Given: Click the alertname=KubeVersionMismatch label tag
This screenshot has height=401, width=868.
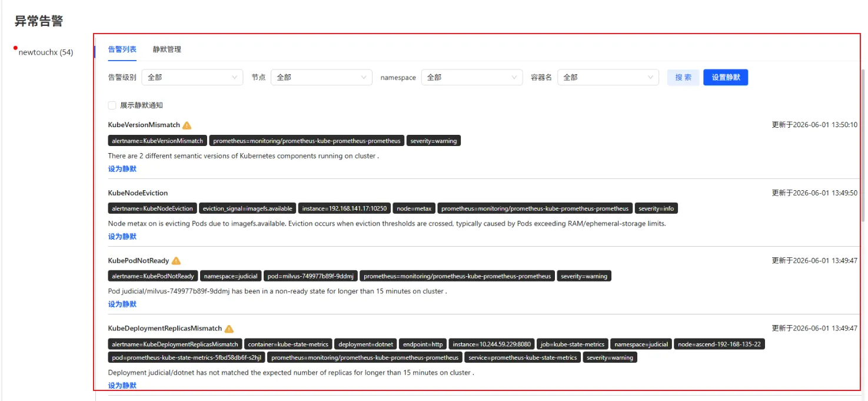Looking at the screenshot, I should (158, 141).
